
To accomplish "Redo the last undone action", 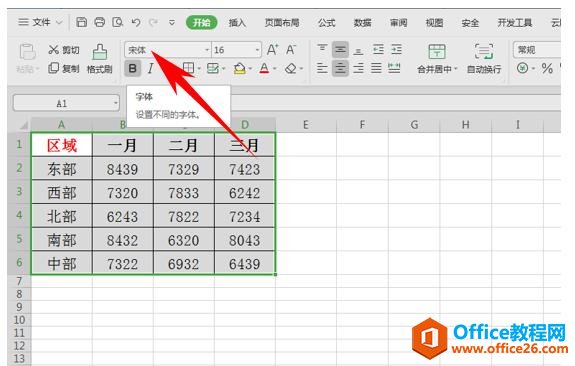I will pos(153,22).
